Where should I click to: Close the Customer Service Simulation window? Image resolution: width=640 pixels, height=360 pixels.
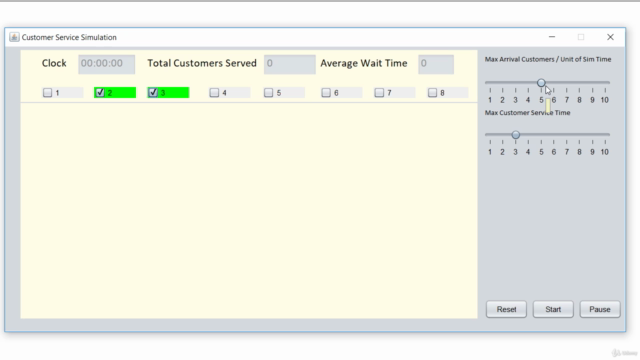pyautogui.click(x=610, y=37)
